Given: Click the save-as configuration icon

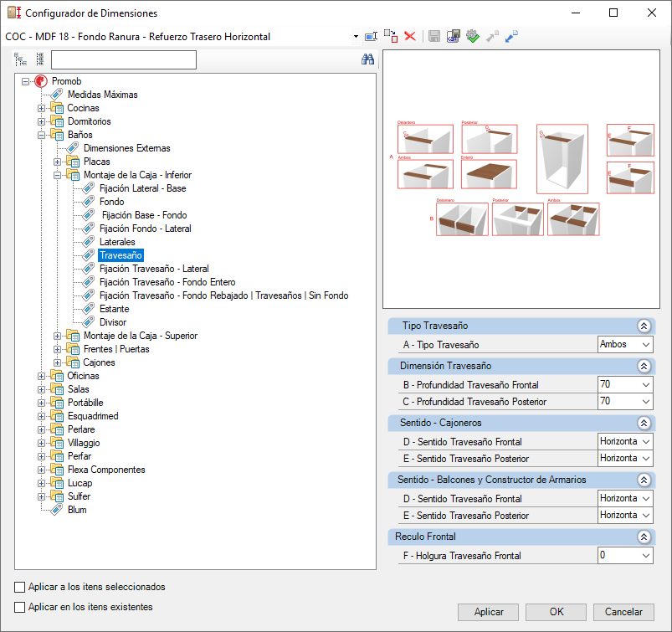Looking at the screenshot, I should [453, 36].
